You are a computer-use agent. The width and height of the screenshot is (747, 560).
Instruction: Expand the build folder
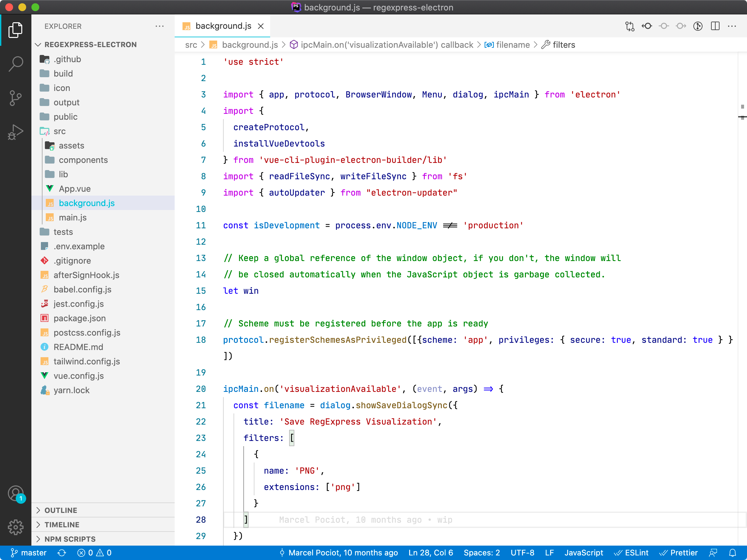pyautogui.click(x=103, y=74)
